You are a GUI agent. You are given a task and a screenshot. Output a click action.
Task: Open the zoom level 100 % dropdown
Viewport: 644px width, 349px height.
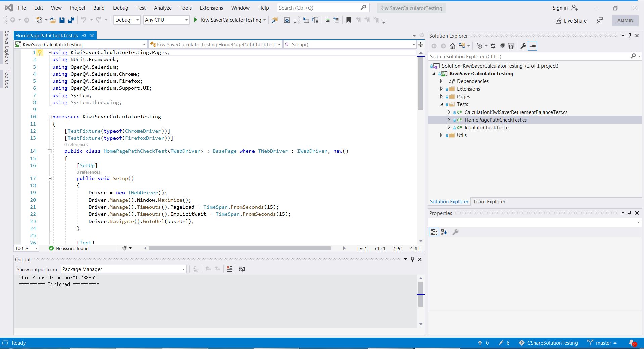pyautogui.click(x=26, y=248)
